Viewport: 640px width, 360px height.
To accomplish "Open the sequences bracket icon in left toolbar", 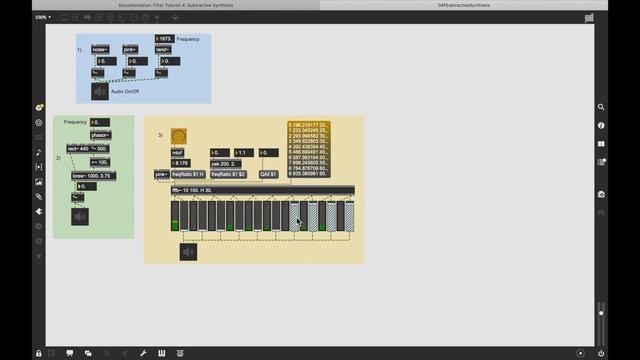I will [39, 167].
